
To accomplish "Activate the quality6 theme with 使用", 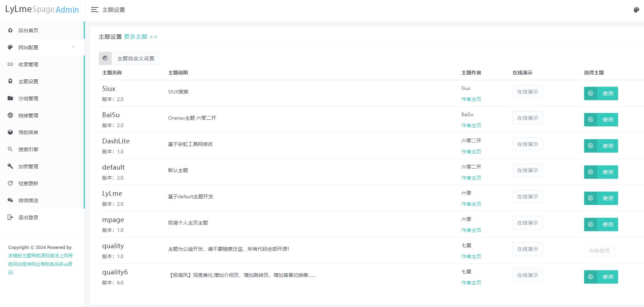I will (x=601, y=277).
